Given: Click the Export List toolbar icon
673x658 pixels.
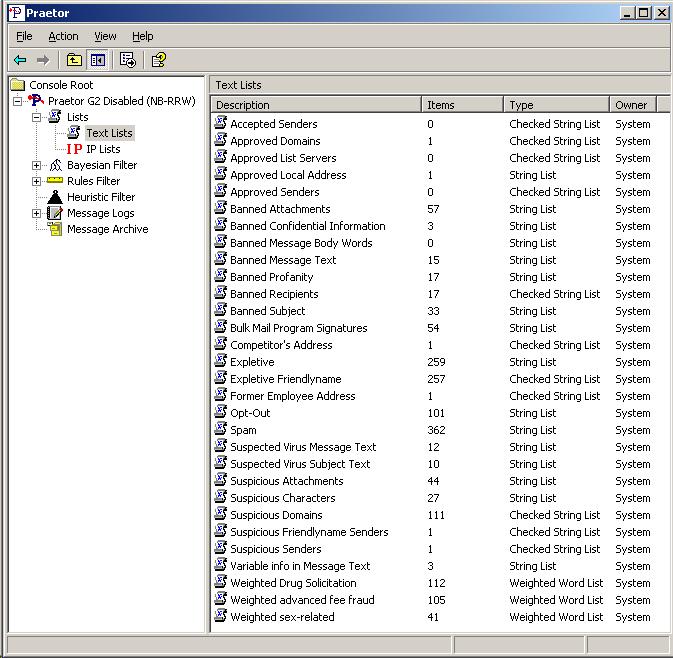Looking at the screenshot, I should [x=127, y=60].
